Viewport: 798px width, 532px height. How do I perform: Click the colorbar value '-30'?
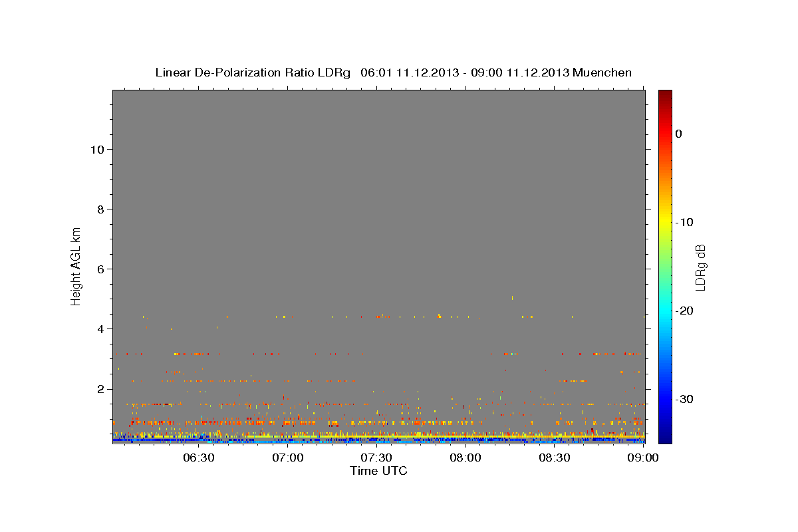click(686, 399)
